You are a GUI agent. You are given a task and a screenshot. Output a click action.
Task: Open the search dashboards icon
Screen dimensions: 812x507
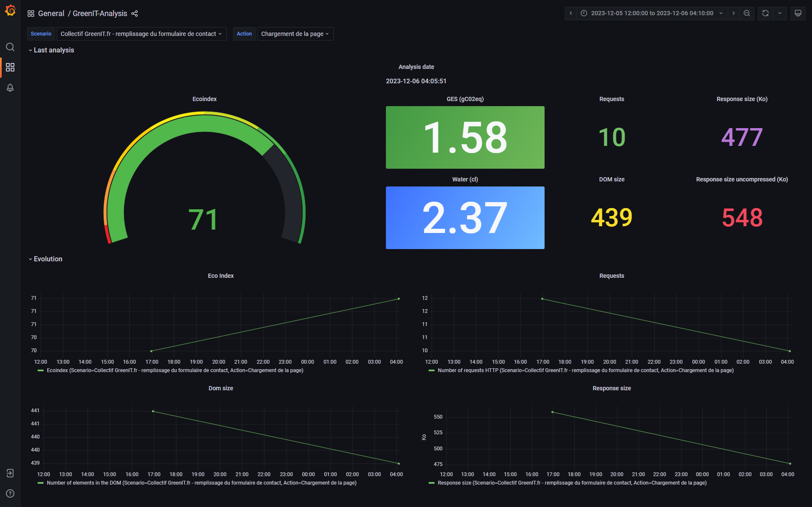pos(10,47)
